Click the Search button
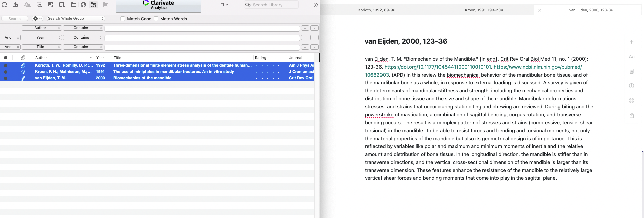The width and height of the screenshot is (644, 218). [15, 19]
